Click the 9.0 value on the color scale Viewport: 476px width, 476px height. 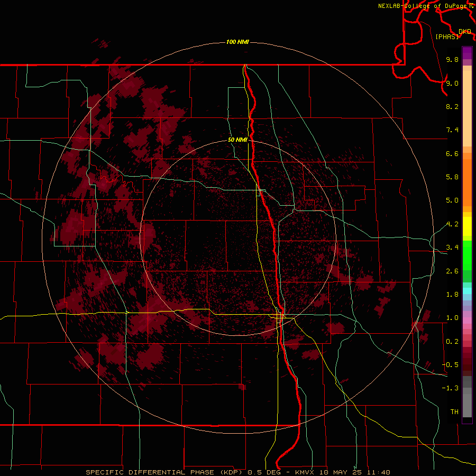(x=452, y=83)
